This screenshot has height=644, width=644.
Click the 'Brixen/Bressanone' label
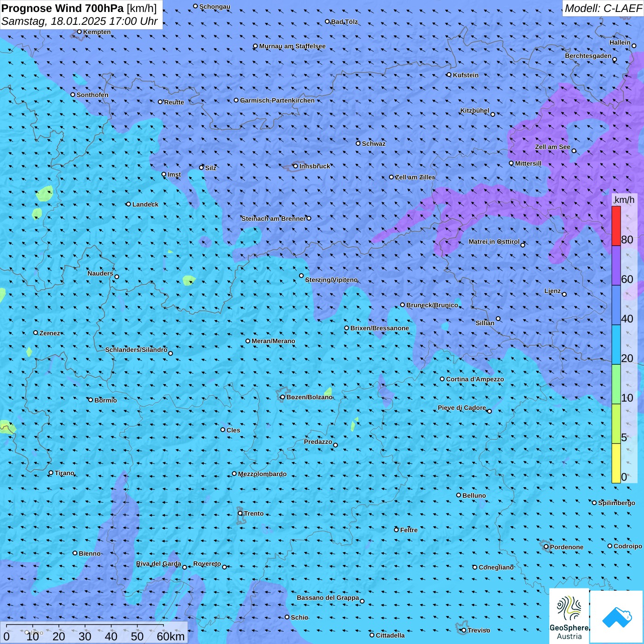click(x=379, y=328)
